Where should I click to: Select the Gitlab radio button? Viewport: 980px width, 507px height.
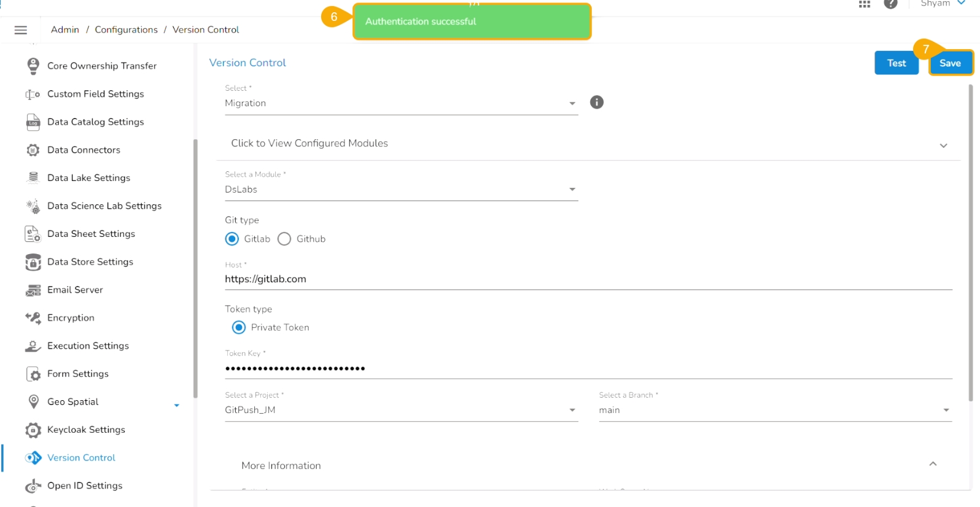point(232,239)
